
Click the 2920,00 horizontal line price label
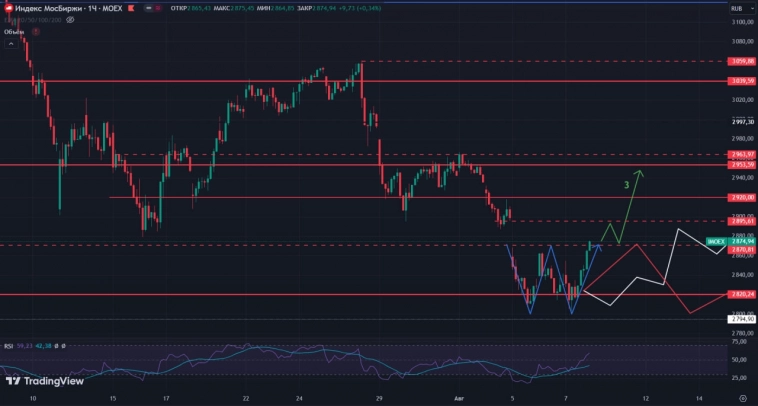(743, 197)
